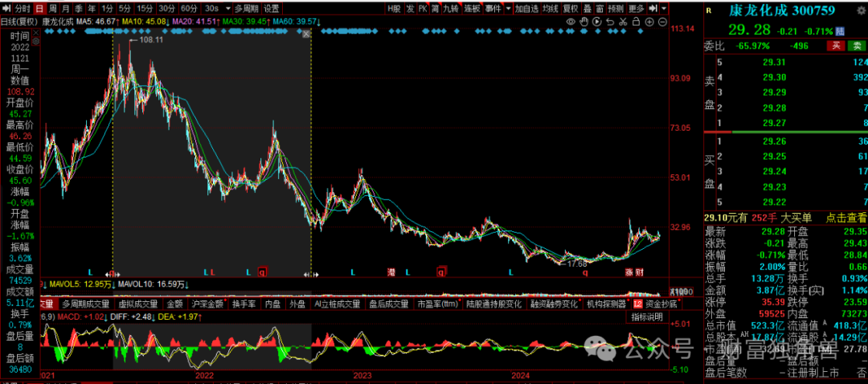Click the 指标说明 button
868x384 pixels.
pos(646,317)
